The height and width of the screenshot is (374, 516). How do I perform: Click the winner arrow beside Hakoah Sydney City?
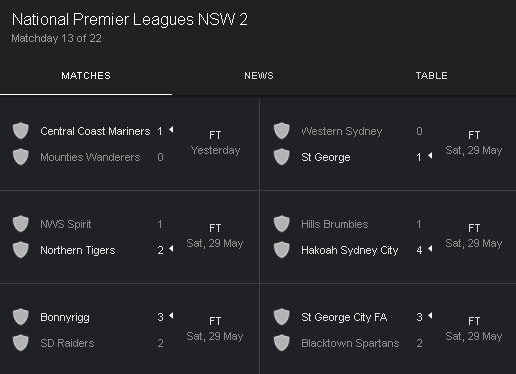pos(430,249)
